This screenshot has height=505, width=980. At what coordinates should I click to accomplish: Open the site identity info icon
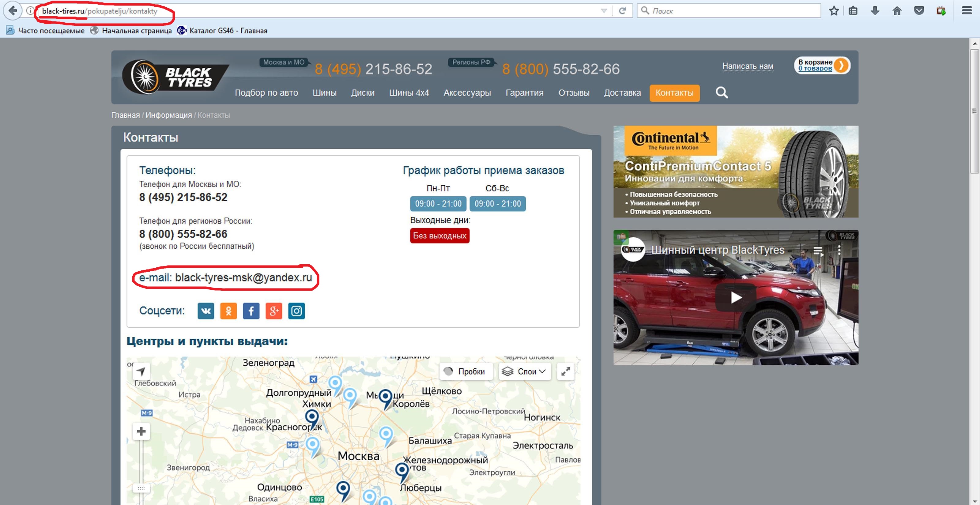click(30, 11)
